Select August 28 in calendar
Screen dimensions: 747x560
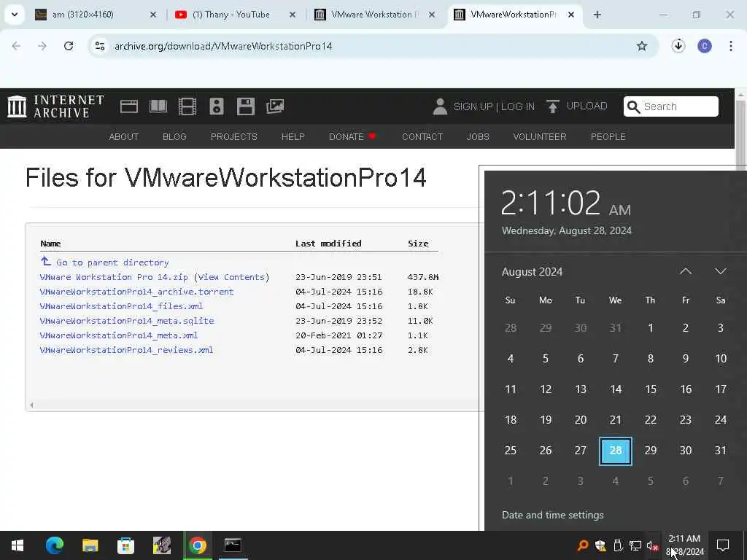pos(616,451)
